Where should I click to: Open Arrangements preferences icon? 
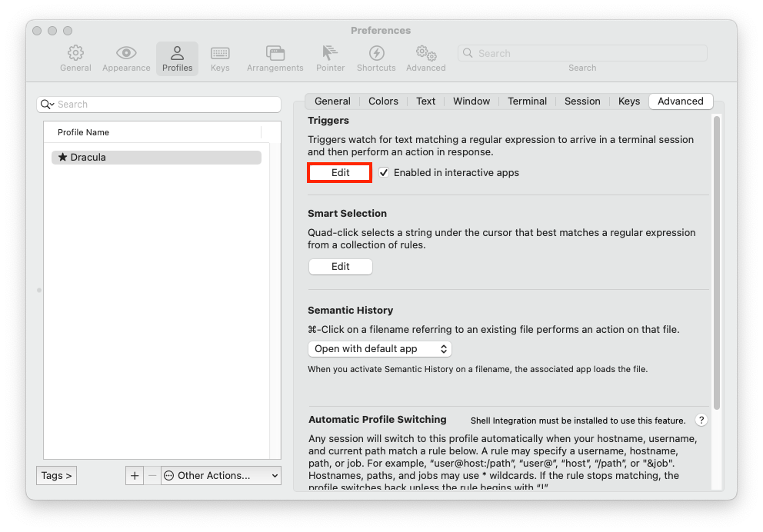[x=275, y=52]
